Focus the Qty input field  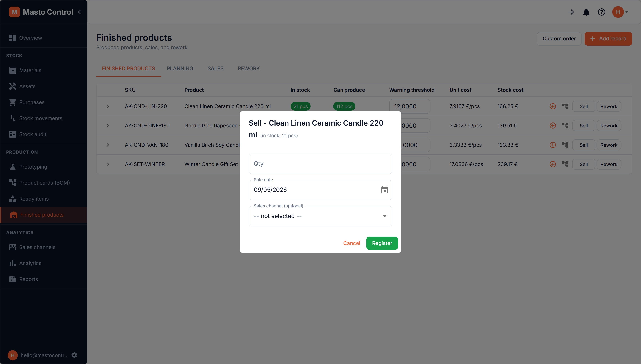[x=320, y=164]
